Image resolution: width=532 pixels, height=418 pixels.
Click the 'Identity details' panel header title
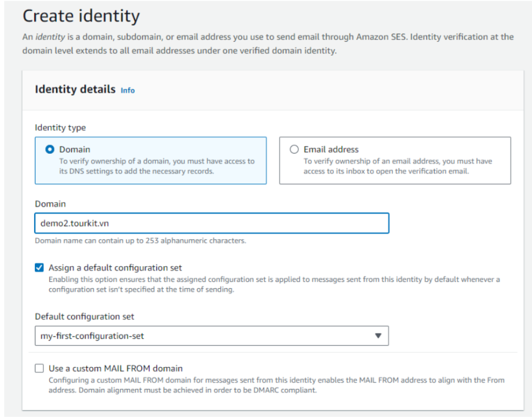[75, 89]
